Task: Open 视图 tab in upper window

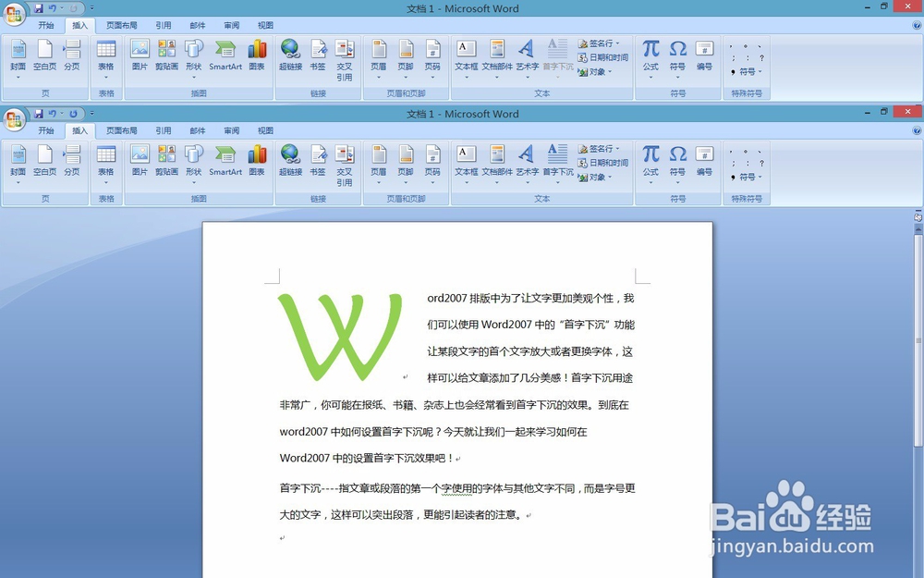Action: tap(265, 25)
